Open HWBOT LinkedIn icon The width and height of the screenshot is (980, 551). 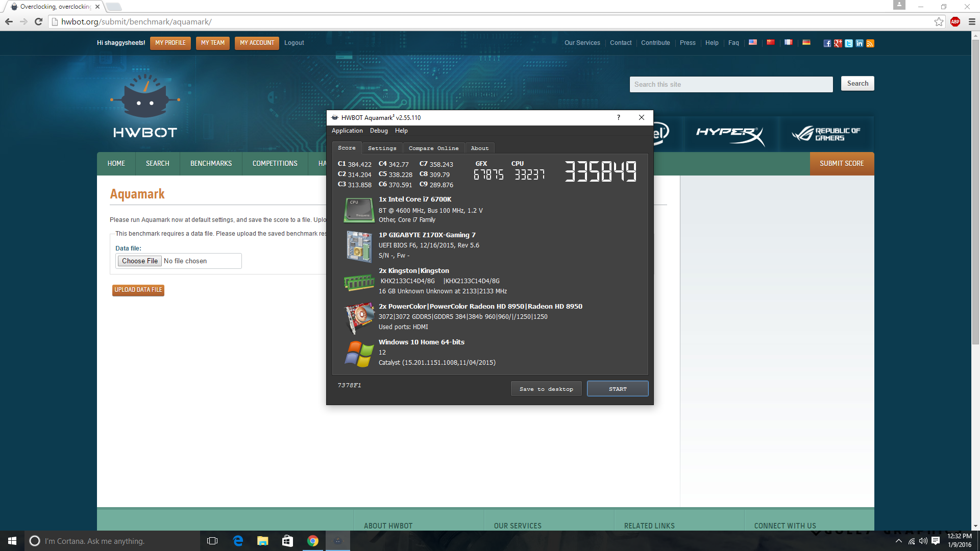860,43
